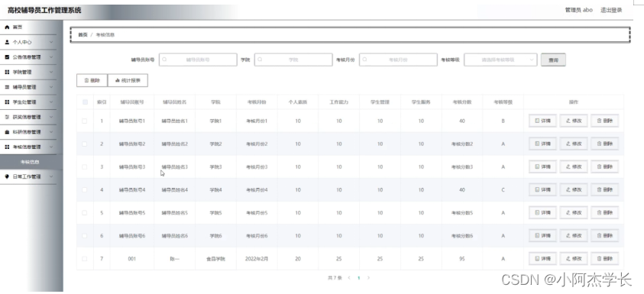Expand 学生处管理 using its chevron arrow

coord(51,102)
